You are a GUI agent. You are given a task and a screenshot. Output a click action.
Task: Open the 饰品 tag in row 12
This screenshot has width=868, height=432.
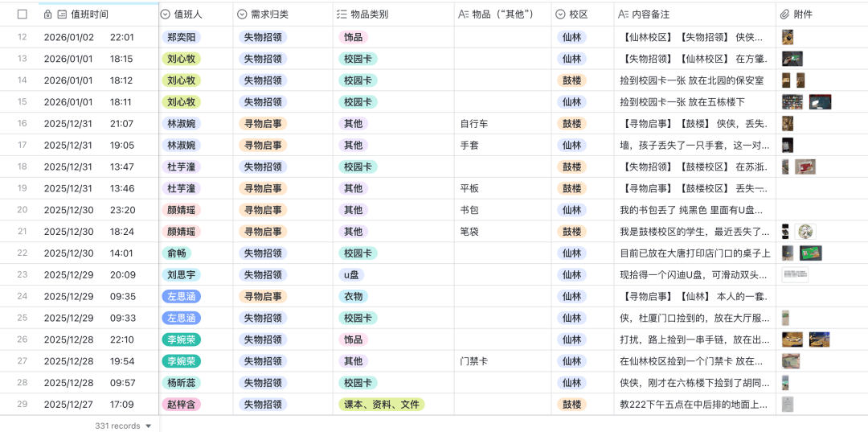[x=353, y=37]
